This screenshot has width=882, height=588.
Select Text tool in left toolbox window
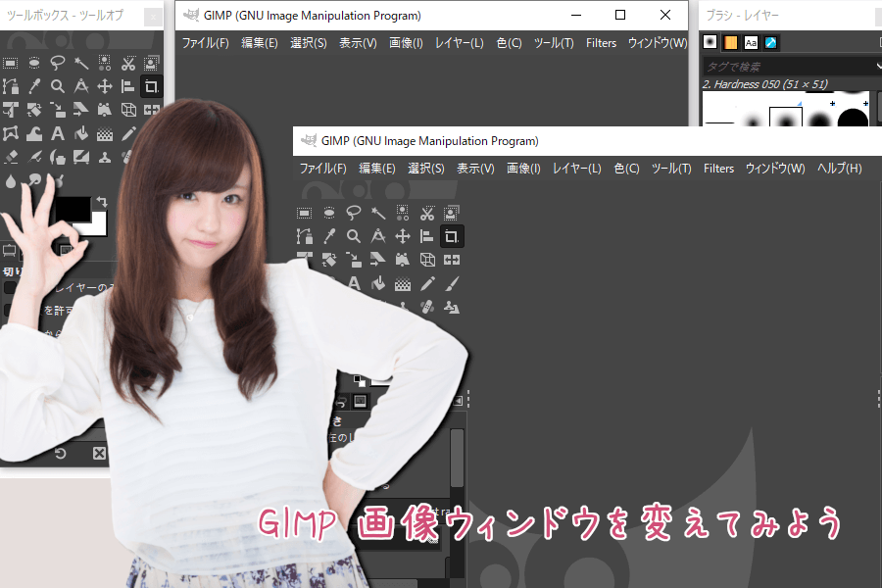pyautogui.click(x=58, y=133)
